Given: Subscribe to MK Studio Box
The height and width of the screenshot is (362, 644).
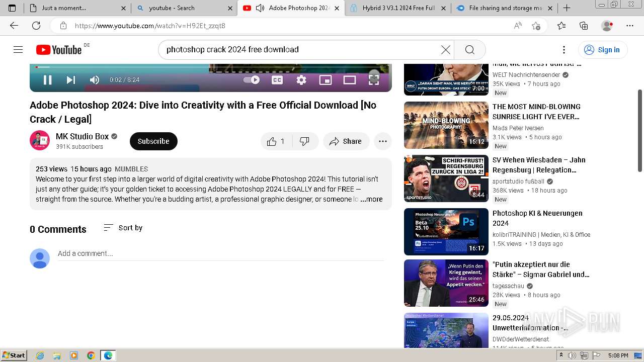Looking at the screenshot, I should tap(153, 141).
